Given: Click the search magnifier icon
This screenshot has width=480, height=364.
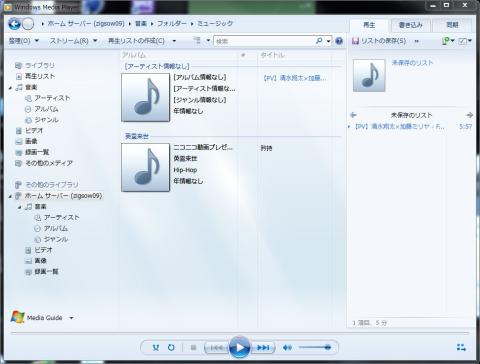Looking at the screenshot, I should coord(319,41).
